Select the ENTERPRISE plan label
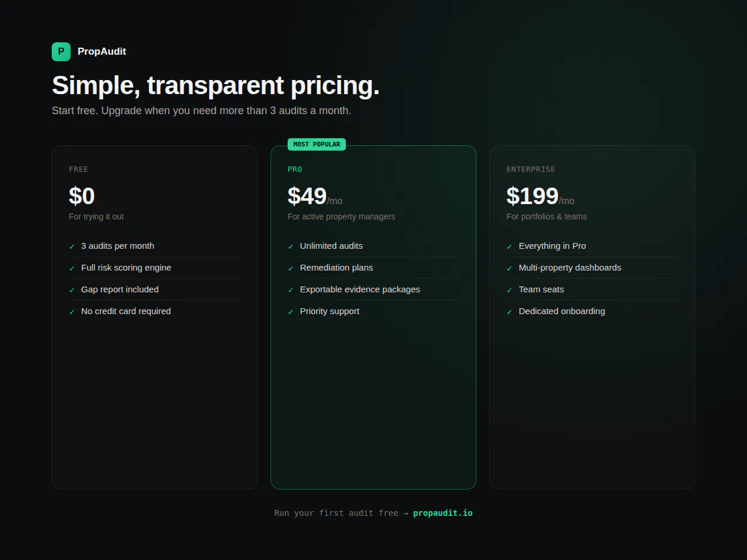Viewport: 747px width, 560px height. (x=531, y=169)
